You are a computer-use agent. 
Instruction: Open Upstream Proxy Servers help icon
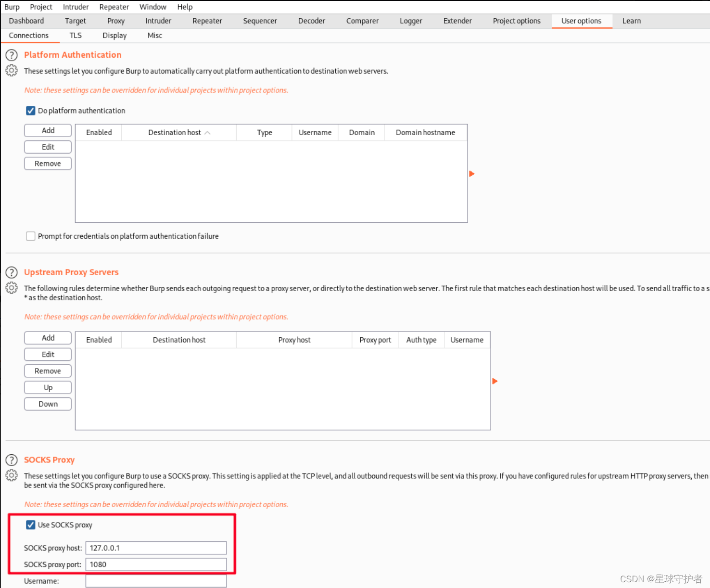pyautogui.click(x=12, y=272)
